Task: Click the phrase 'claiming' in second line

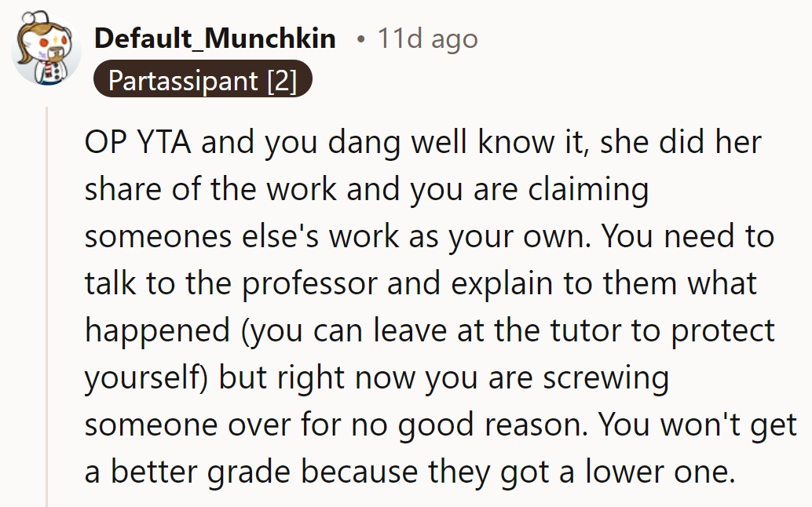Action: click(588, 190)
